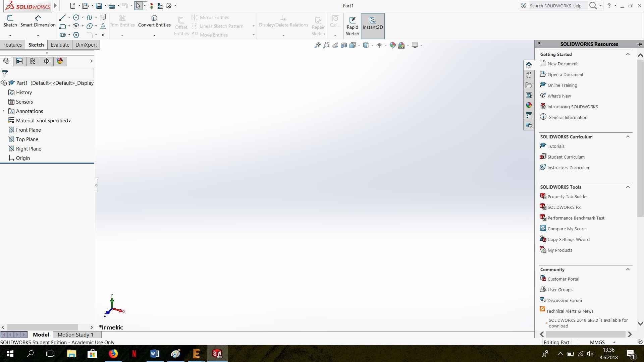Open Appearances tab in task pane
This screenshot has width=644, height=362.
[529, 105]
